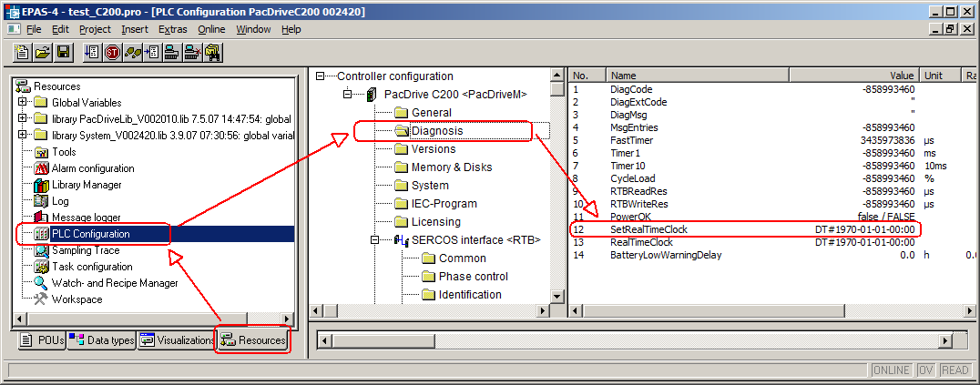This screenshot has height=385, width=980.
Task: Open the Edit menu
Action: [61, 29]
